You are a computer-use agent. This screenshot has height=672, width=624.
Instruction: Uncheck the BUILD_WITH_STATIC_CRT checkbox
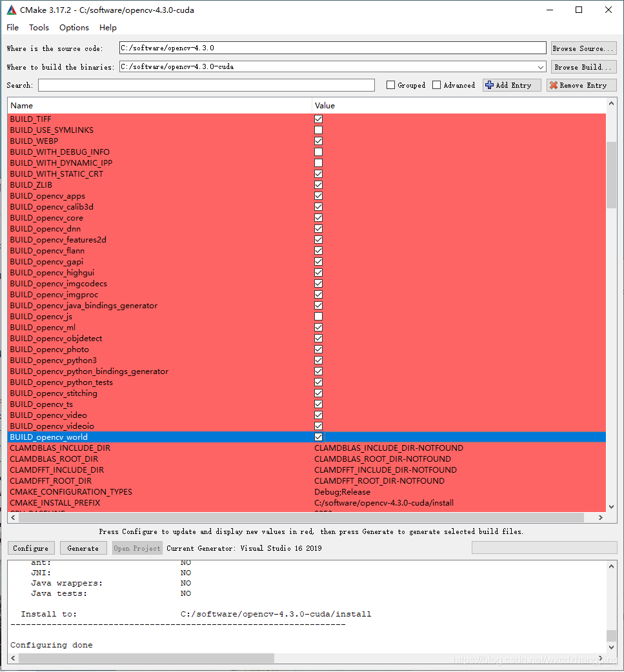pos(318,174)
